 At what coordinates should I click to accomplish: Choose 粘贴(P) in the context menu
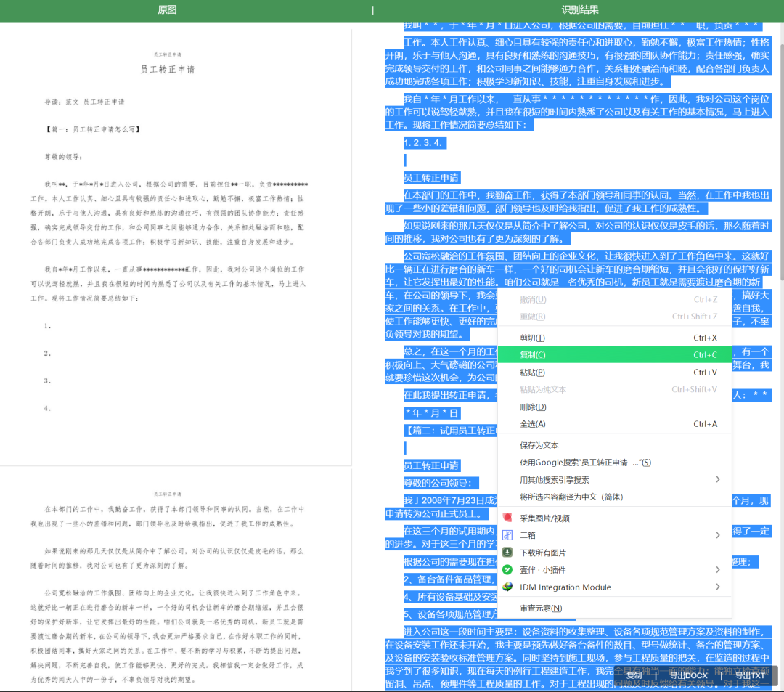click(615, 372)
